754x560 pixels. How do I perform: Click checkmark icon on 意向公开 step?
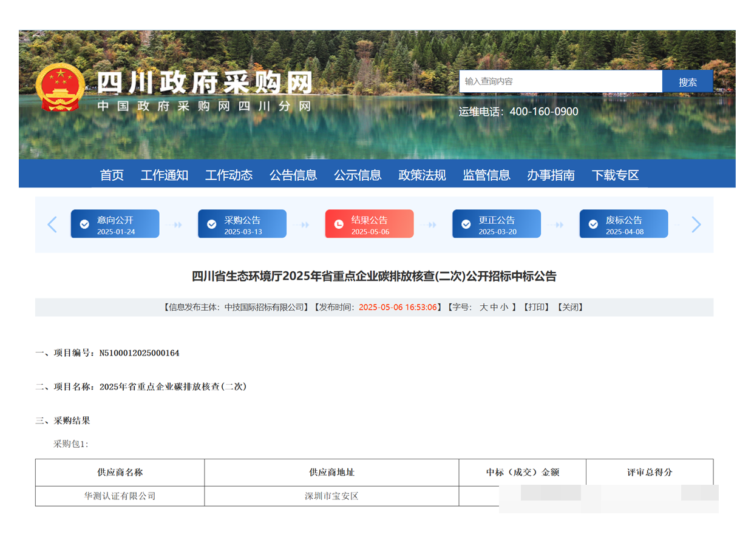[x=84, y=224]
